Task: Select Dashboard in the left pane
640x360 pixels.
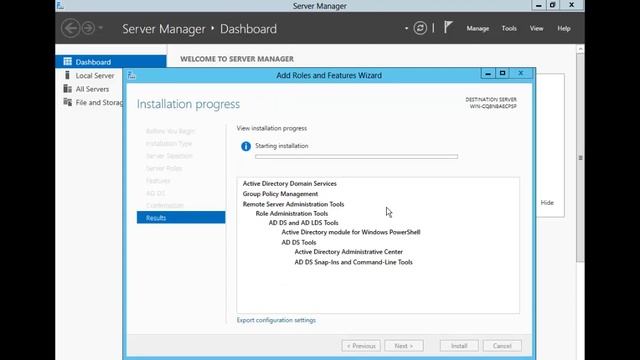Action: (111, 62)
